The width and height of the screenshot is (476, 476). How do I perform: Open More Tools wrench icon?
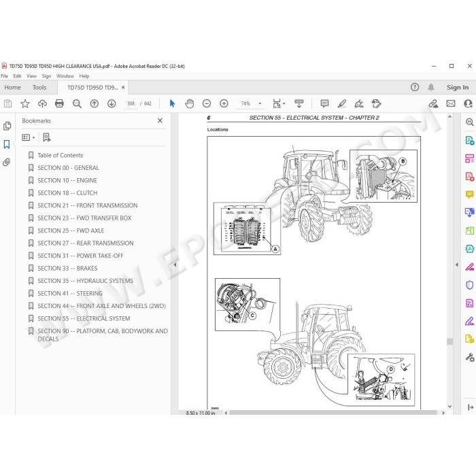pos(470,357)
